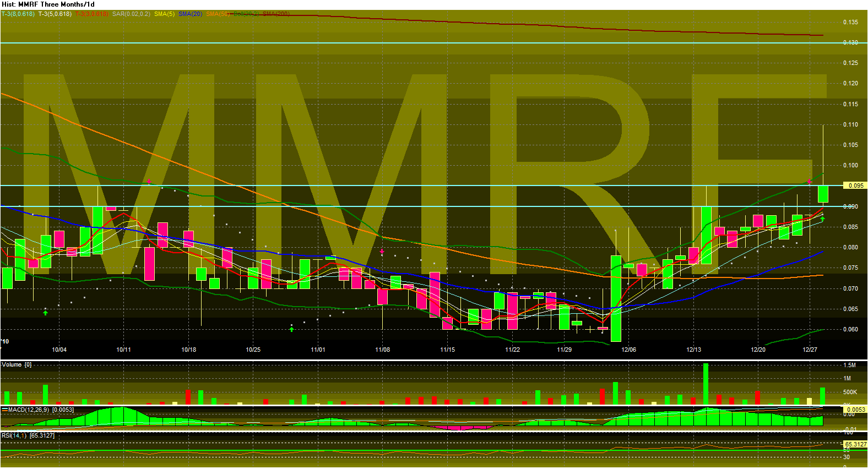Screen dimensions: 868x469
Task: Click the green up-arrow signal below 12/27 candle
Action: (822, 219)
